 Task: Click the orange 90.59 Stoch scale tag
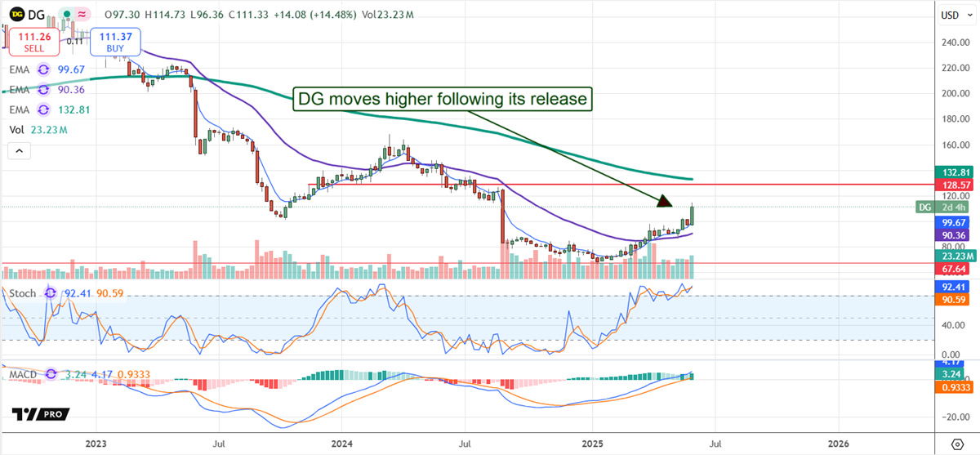pos(952,300)
